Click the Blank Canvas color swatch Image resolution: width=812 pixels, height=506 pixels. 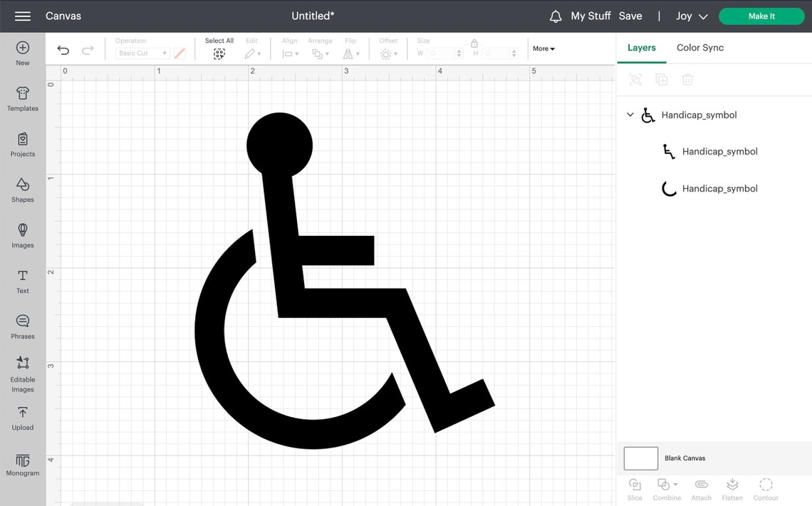(640, 458)
